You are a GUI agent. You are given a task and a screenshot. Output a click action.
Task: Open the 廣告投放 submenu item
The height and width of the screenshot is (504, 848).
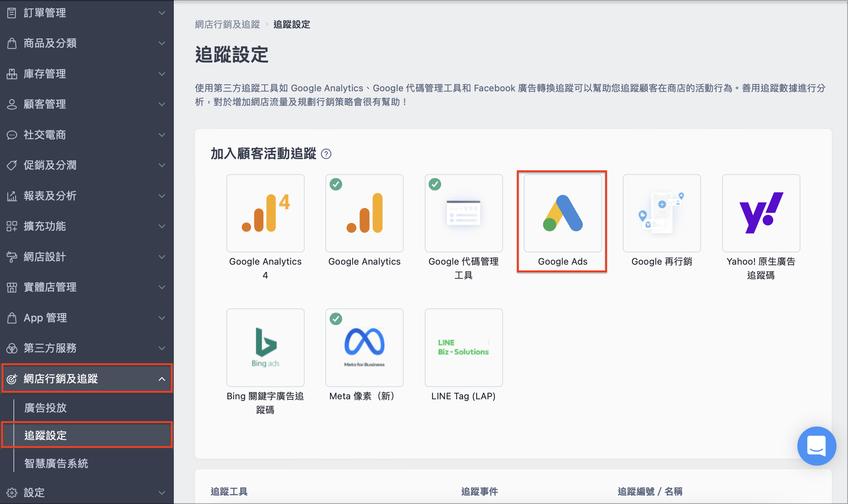[x=46, y=408]
